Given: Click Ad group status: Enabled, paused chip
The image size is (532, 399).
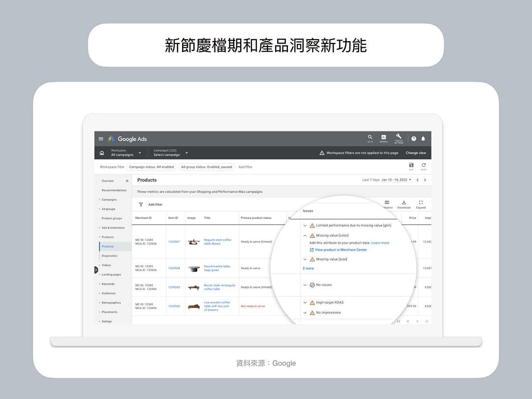Looking at the screenshot, I should pos(207,167).
